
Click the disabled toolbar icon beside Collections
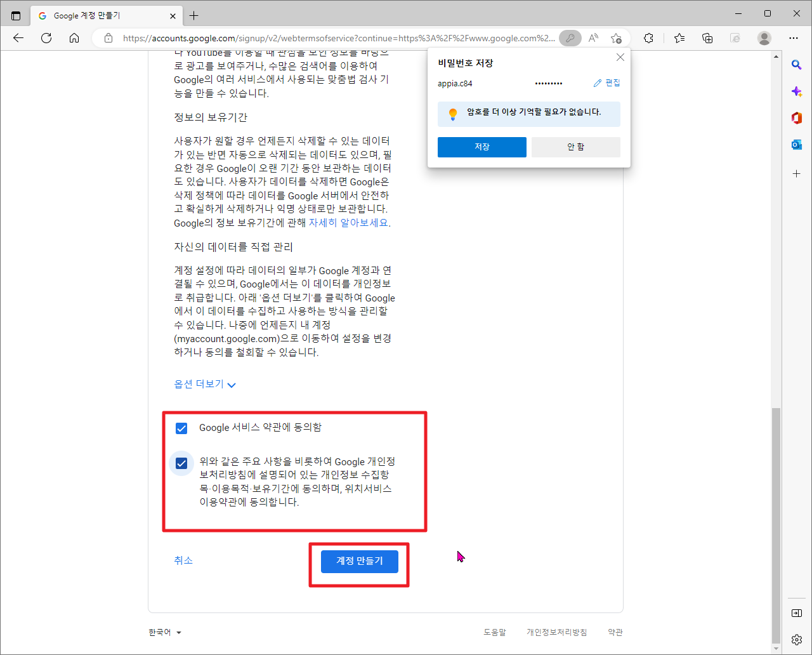point(735,38)
